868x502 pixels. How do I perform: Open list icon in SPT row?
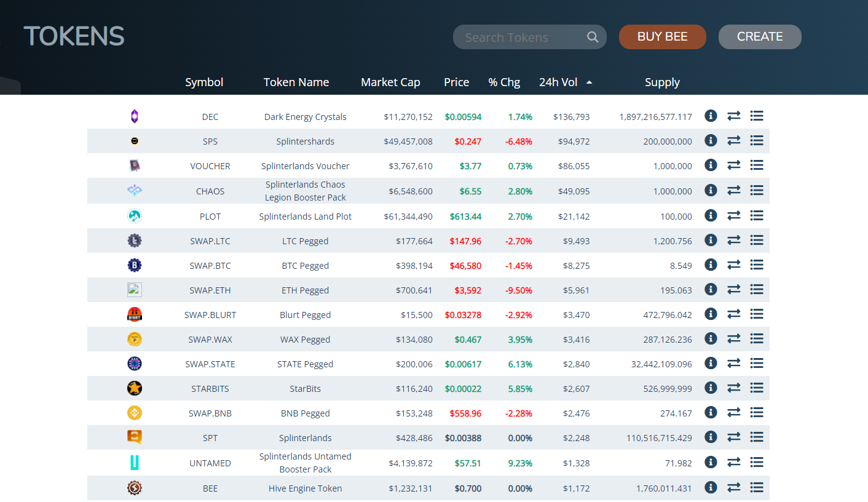tap(757, 437)
